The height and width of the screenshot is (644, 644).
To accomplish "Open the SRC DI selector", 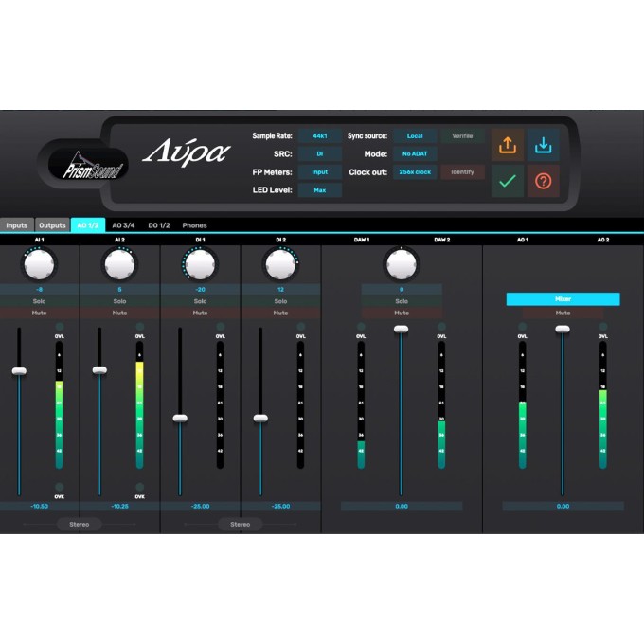I will 319,154.
